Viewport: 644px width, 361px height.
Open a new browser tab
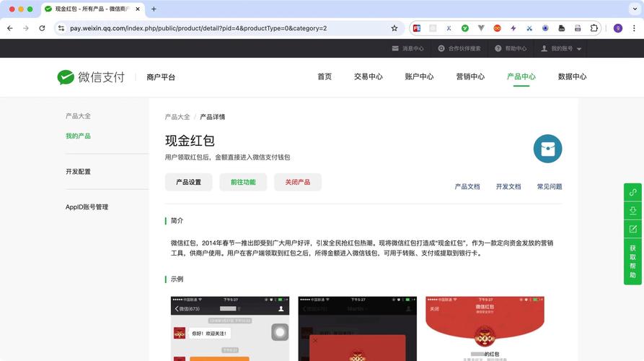tap(154, 9)
